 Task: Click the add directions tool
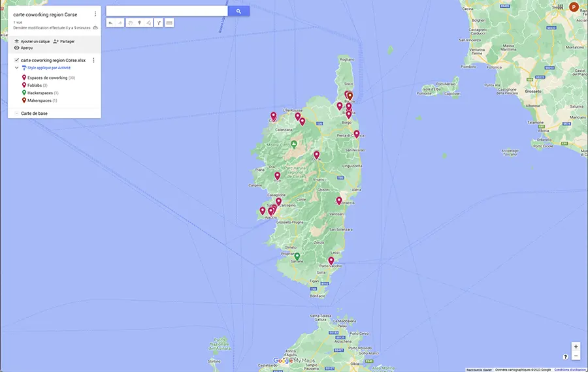tap(159, 23)
